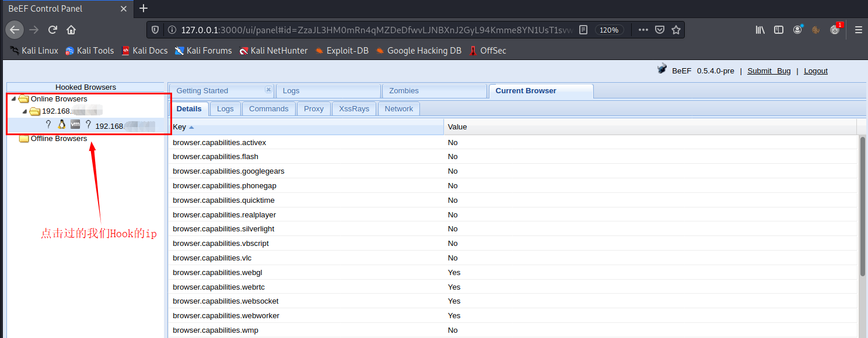
Task: Click the Pocket save icon
Action: click(660, 30)
